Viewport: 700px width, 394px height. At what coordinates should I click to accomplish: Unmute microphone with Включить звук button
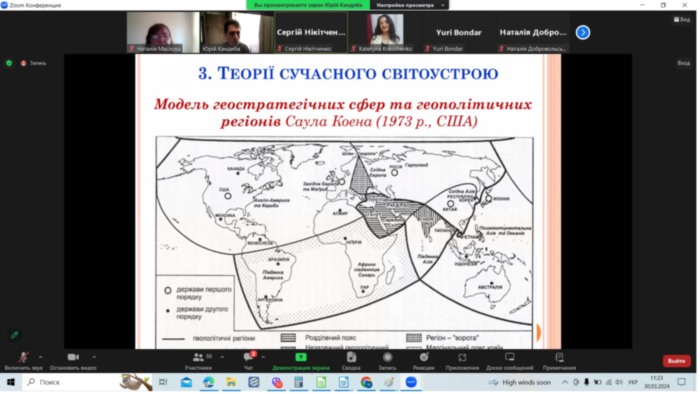tap(23, 361)
